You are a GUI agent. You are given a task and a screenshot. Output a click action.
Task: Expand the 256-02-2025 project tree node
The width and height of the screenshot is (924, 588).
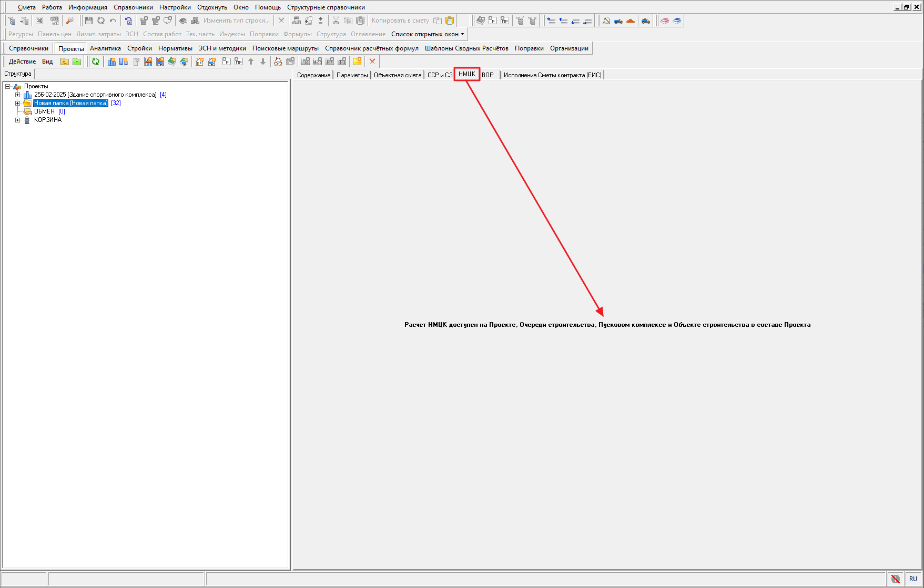[17, 95]
